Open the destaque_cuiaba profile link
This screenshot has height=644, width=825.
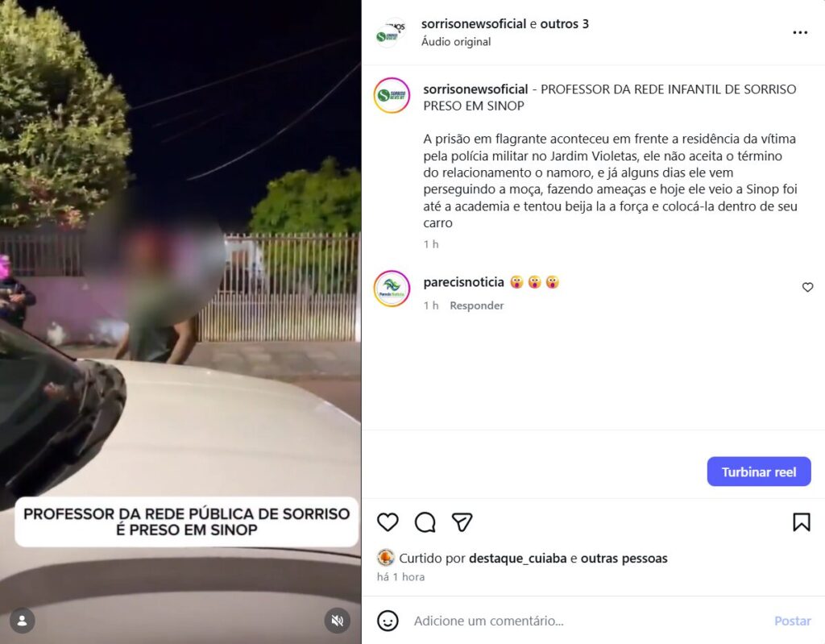(x=518, y=559)
